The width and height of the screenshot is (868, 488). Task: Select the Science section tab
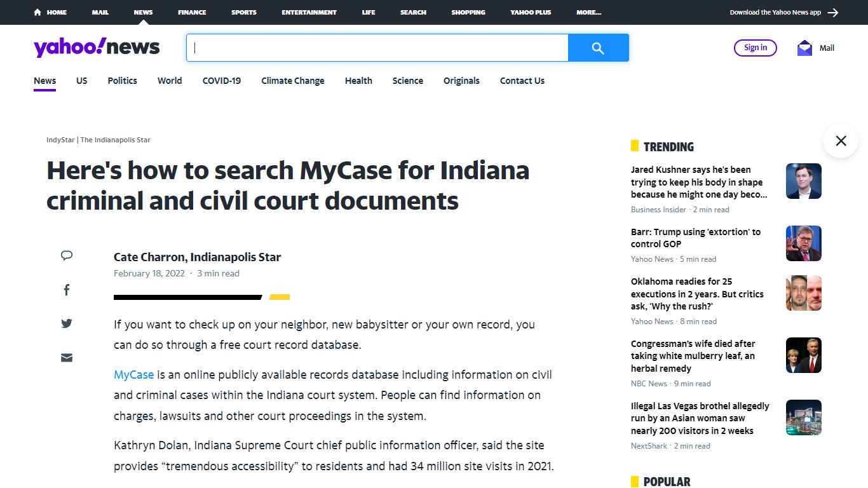point(408,81)
